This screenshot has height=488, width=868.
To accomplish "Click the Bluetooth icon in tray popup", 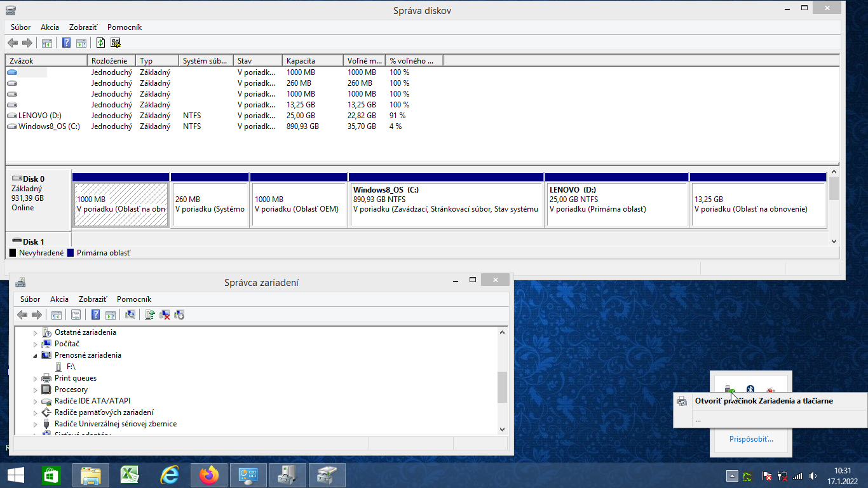I will (750, 389).
